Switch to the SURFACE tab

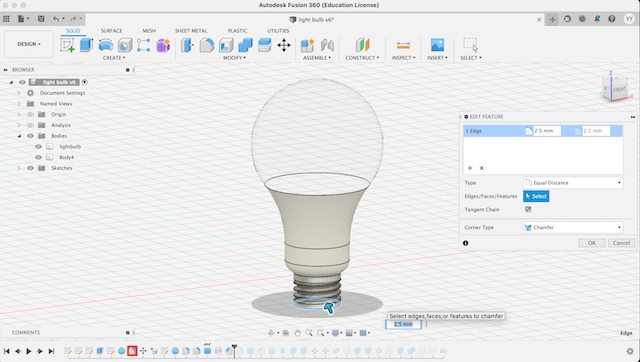(x=111, y=31)
